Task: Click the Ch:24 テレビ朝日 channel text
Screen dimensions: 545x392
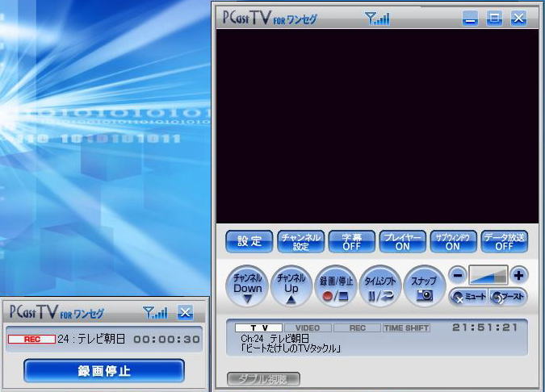Action: [275, 338]
